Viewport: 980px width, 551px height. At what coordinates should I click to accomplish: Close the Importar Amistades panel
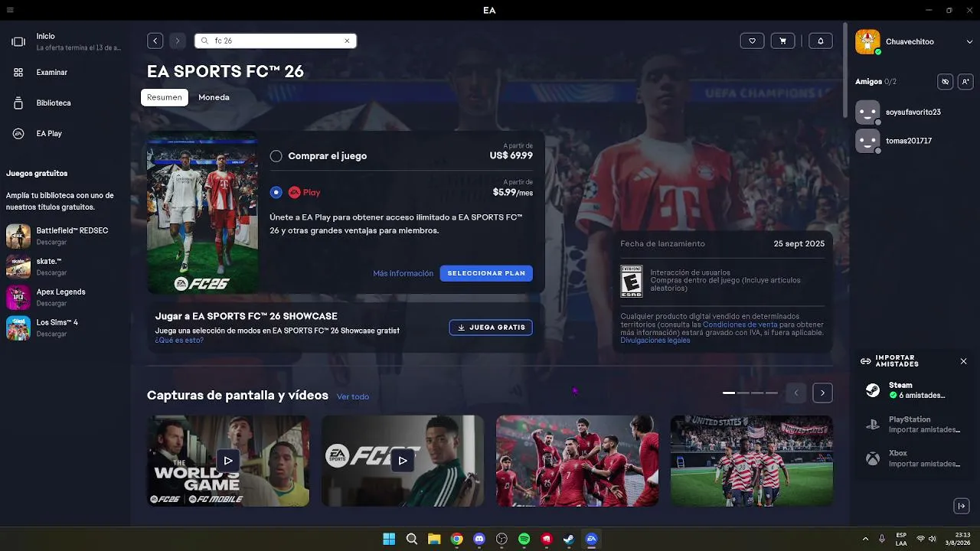pos(963,361)
